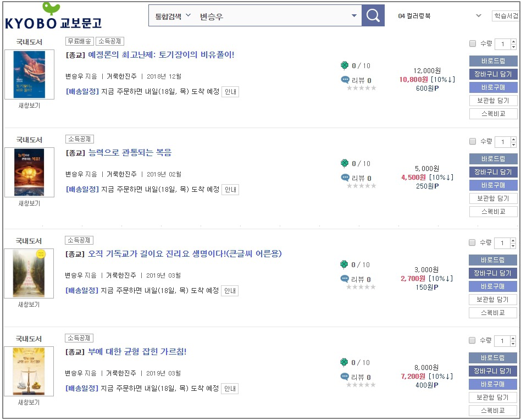521x420 pixels.
Task: Check the checkbox for 능력으로 관통되는 복음
Action: click(x=473, y=141)
